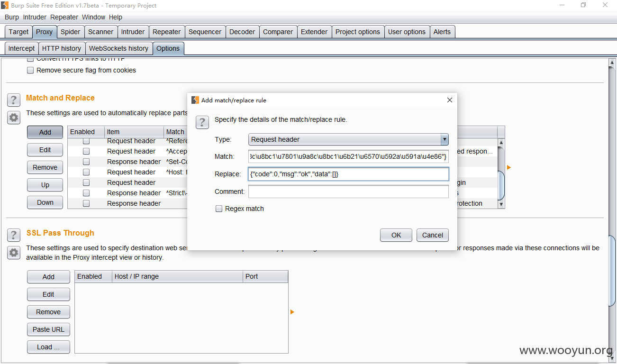Open SSL Pass Through help icon
617x364 pixels.
pyautogui.click(x=14, y=235)
